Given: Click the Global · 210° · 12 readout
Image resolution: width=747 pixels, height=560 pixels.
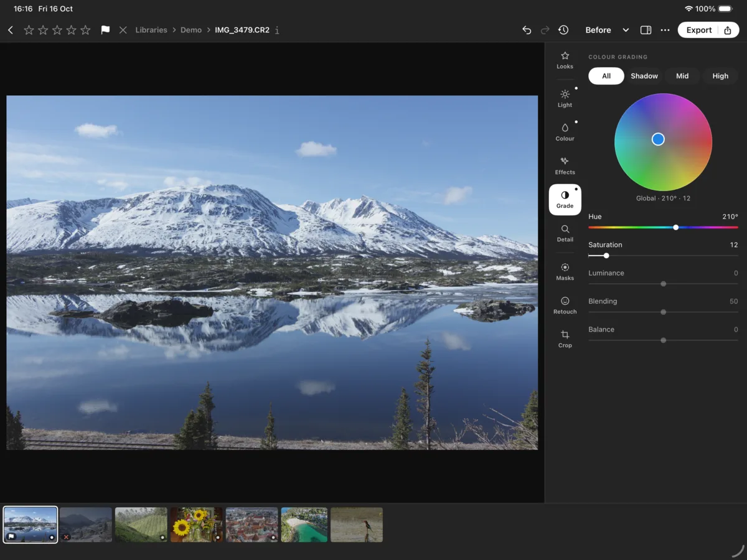Looking at the screenshot, I should [x=663, y=198].
